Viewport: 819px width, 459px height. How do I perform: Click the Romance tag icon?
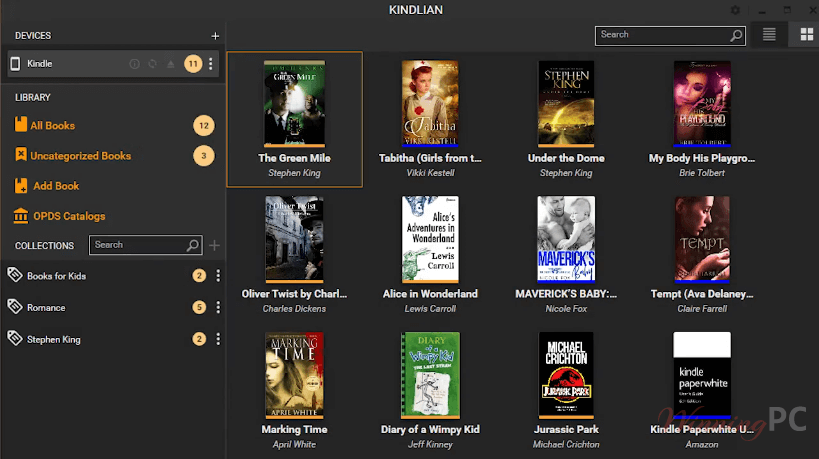pyautogui.click(x=15, y=307)
